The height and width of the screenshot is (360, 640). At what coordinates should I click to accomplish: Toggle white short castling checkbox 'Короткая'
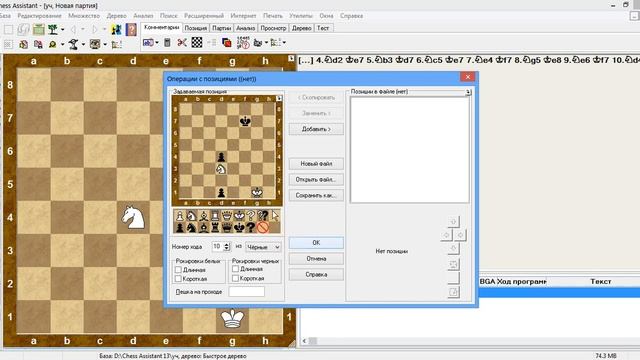click(178, 279)
